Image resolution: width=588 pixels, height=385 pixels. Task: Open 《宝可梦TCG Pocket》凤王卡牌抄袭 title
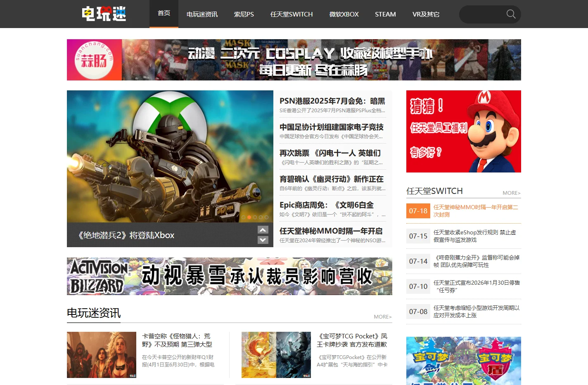click(x=352, y=340)
